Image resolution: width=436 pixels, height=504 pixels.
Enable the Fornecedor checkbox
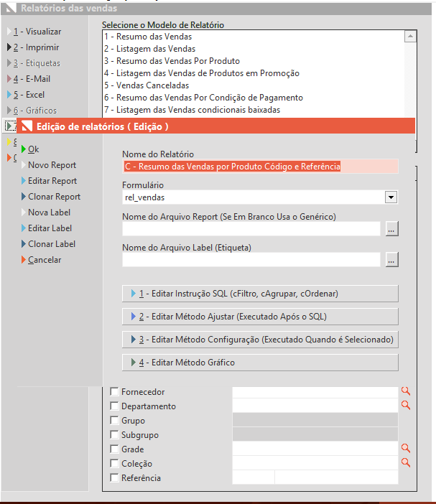coord(114,391)
